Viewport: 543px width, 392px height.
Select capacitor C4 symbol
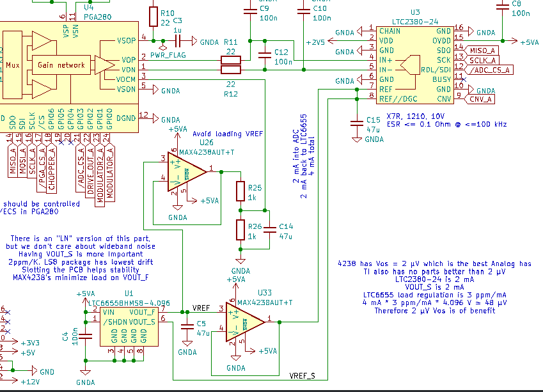click(85, 336)
